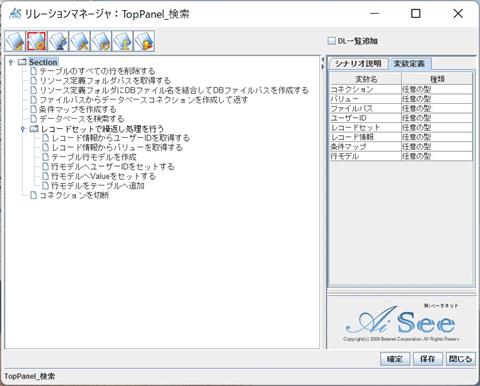Toggle the DL一覧追加 checkbox
The image size is (480, 386).
[331, 41]
